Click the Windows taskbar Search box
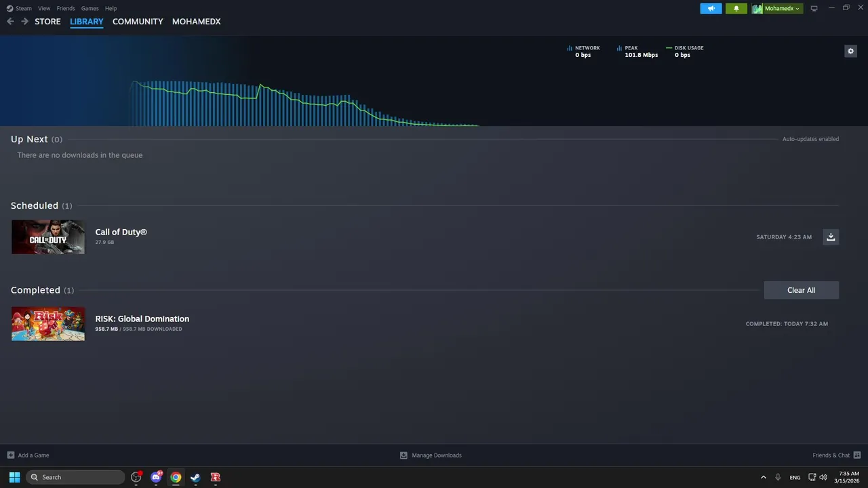This screenshot has height=488, width=868. tap(75, 477)
